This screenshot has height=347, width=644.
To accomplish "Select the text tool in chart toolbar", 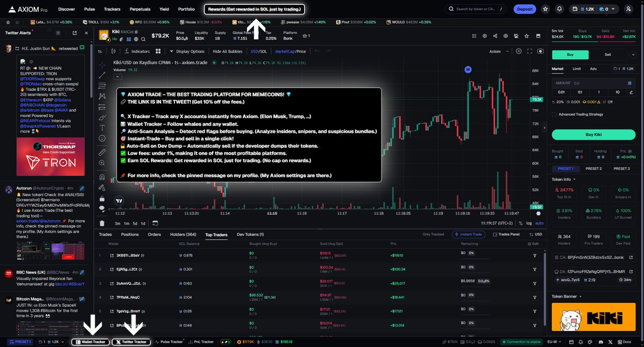I will pyautogui.click(x=102, y=127).
